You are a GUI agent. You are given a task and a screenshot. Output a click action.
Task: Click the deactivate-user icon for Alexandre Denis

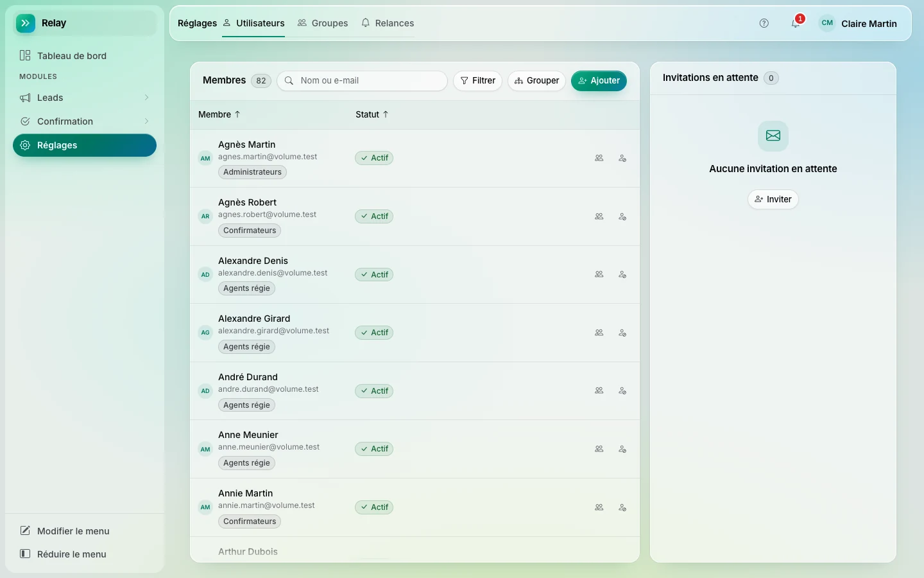[x=622, y=274]
